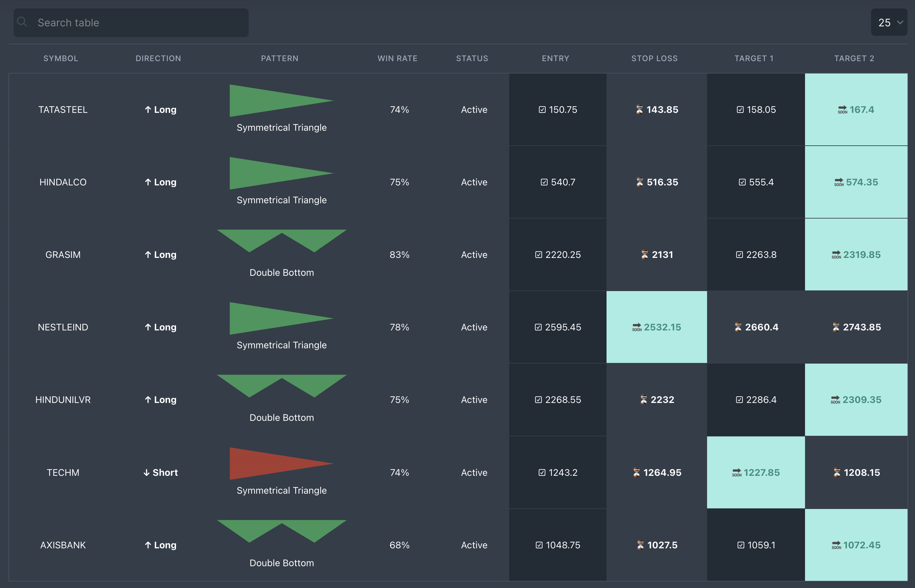This screenshot has width=915, height=588.
Task: Click the hourglass icon beside 2743.85
Action: (x=836, y=327)
